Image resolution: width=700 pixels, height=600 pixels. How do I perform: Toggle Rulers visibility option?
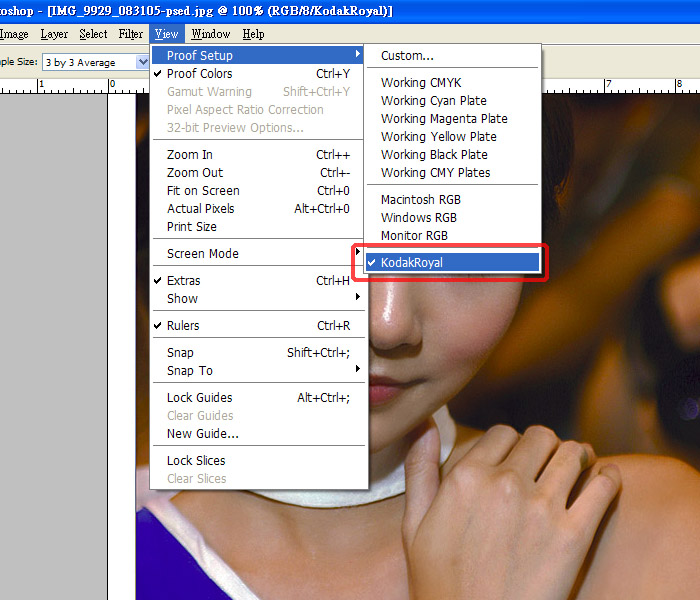pos(183,326)
